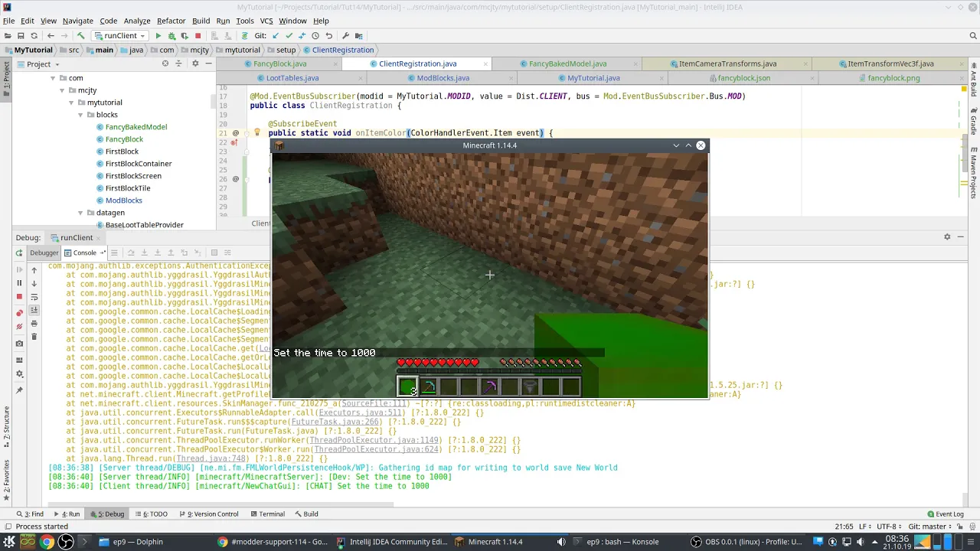Switch to ep9 — Dolphin taskbar entry
This screenshot has width=980, height=551.
(x=137, y=542)
